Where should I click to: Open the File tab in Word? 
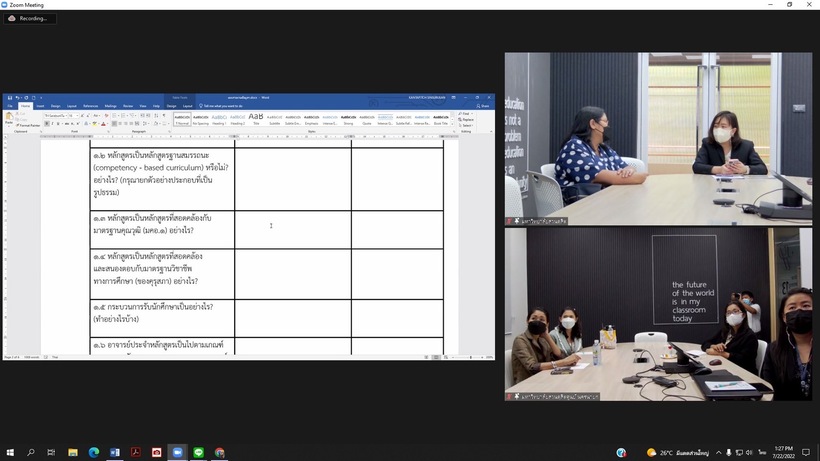point(10,106)
